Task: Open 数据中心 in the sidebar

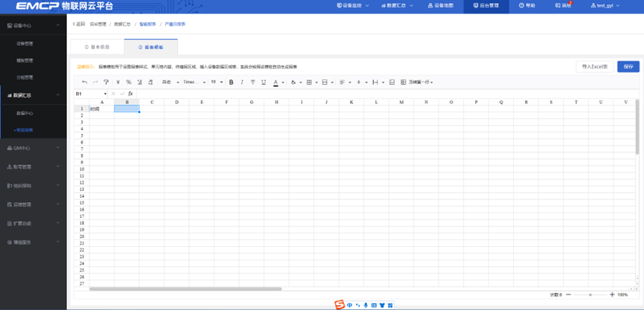Action: click(25, 113)
